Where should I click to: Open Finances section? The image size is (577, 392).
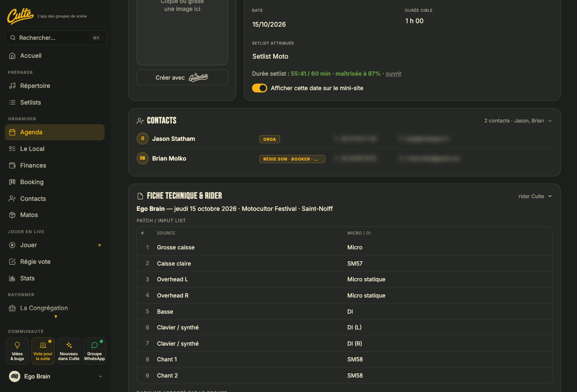(x=55, y=165)
